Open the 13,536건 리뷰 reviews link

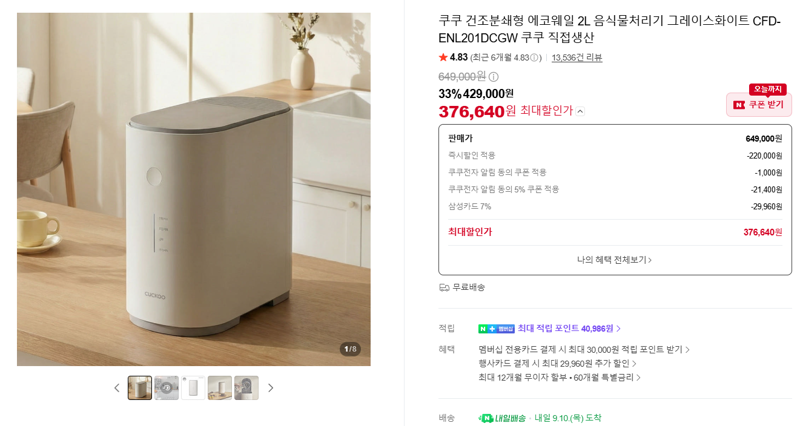(577, 58)
